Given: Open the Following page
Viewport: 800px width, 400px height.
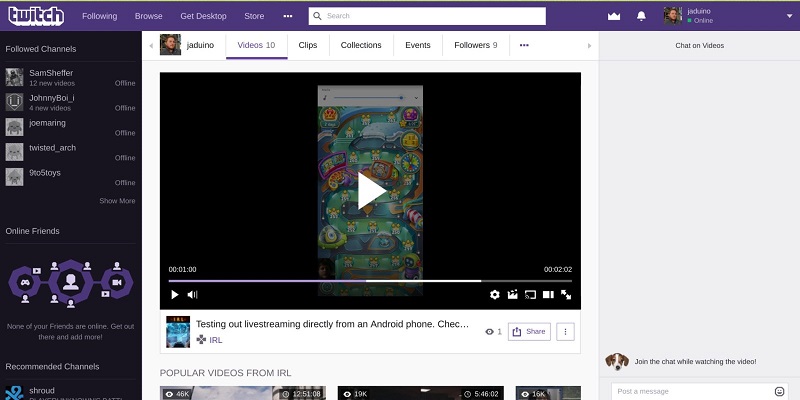Looking at the screenshot, I should click(x=99, y=16).
